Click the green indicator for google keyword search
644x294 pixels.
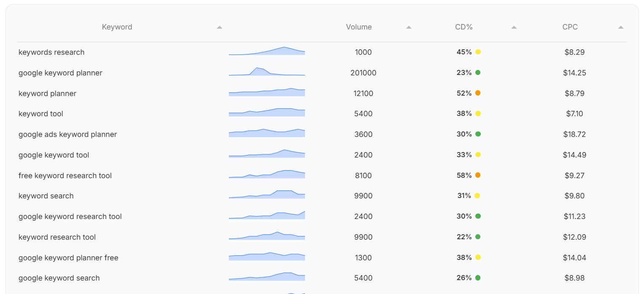(x=478, y=278)
